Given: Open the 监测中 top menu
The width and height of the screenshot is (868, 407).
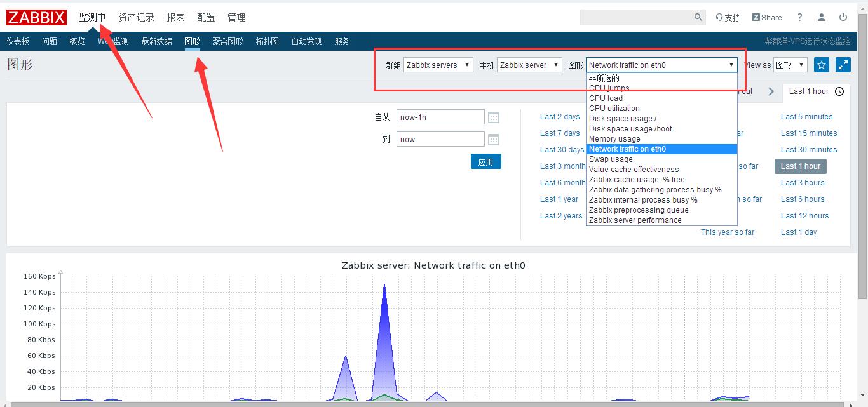Looking at the screenshot, I should click(x=92, y=17).
